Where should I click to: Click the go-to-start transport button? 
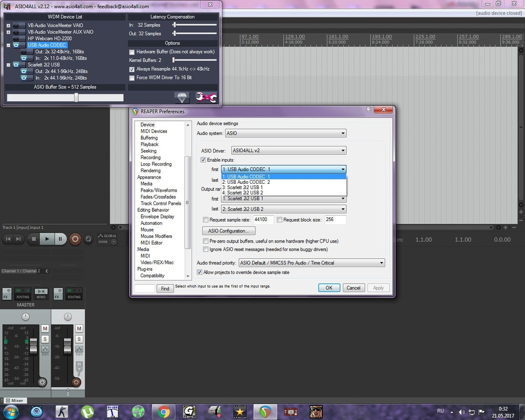[x=8, y=239]
